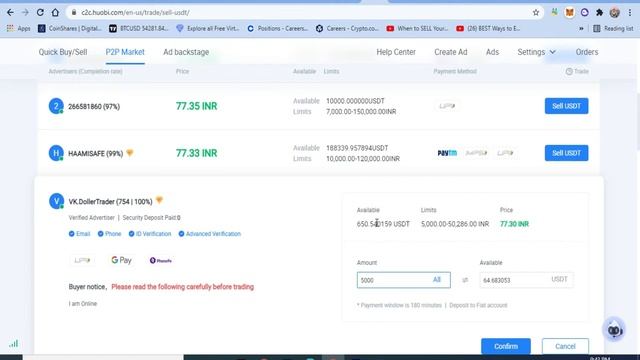Click All to sell full amount

tap(437, 280)
